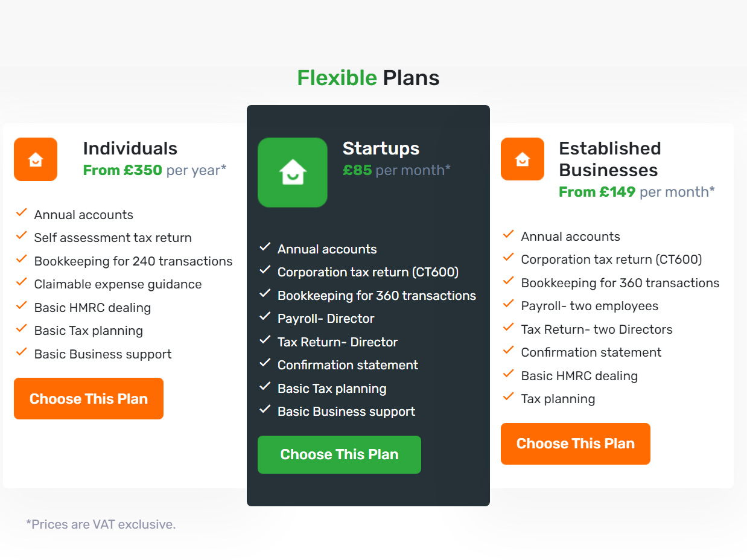Screen dimensions: 747x560
Task: Click the From £350 per year price
Action: [154, 170]
